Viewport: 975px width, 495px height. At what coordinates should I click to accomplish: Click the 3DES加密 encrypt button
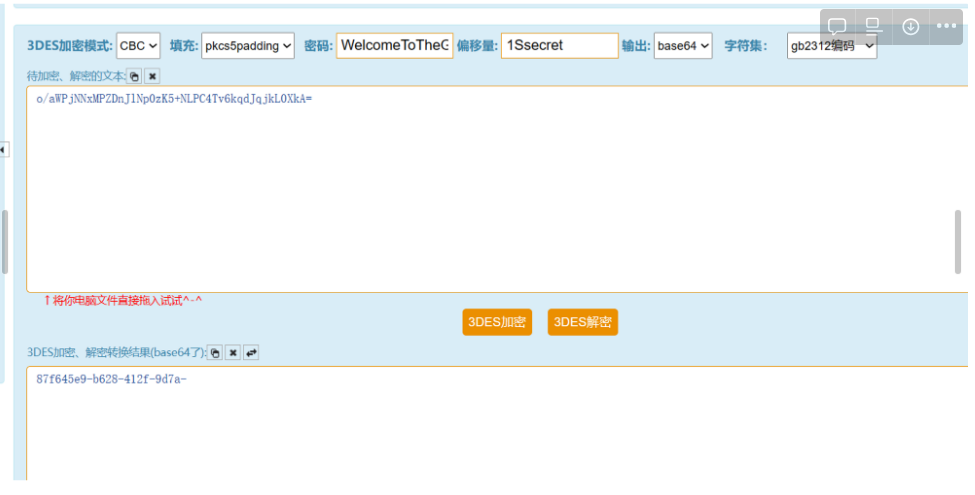click(497, 322)
